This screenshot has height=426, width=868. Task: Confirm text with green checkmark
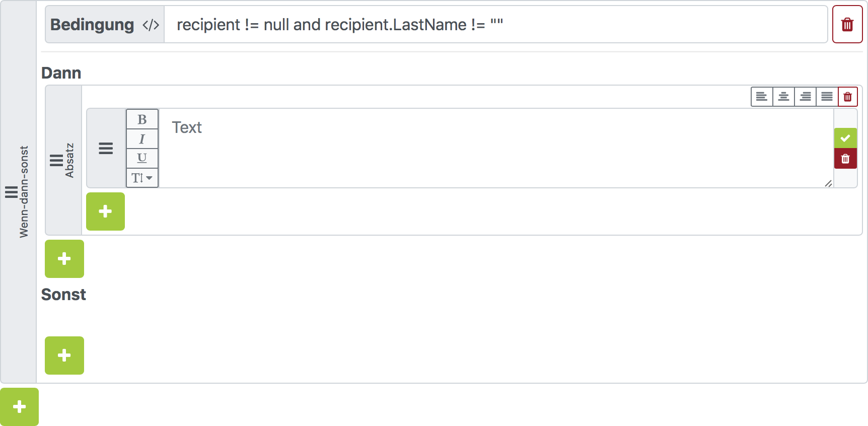point(845,138)
